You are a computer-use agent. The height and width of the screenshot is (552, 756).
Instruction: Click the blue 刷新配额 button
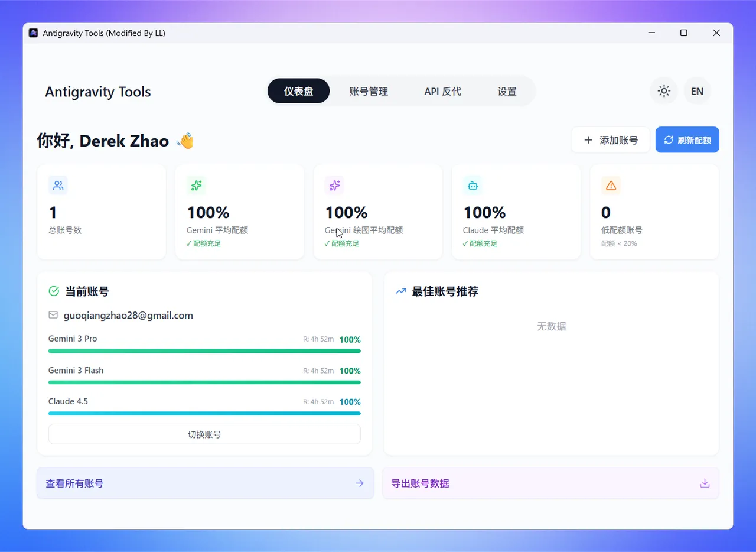687,140
